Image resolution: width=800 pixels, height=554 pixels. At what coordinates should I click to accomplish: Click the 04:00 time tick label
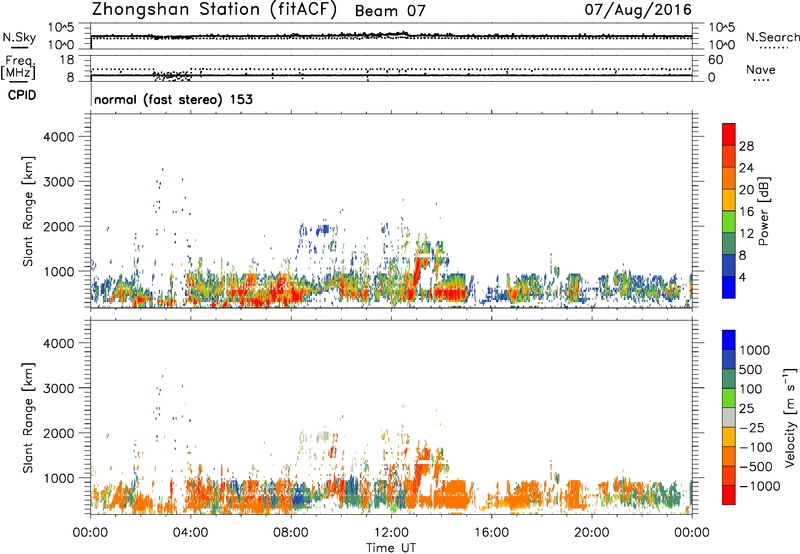click(190, 533)
